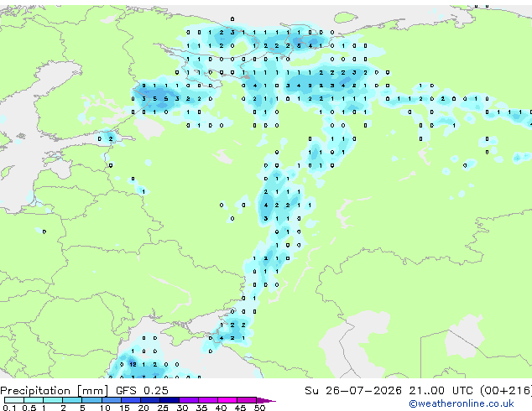Select the 35–40 mm legend swatch

click(208, 400)
